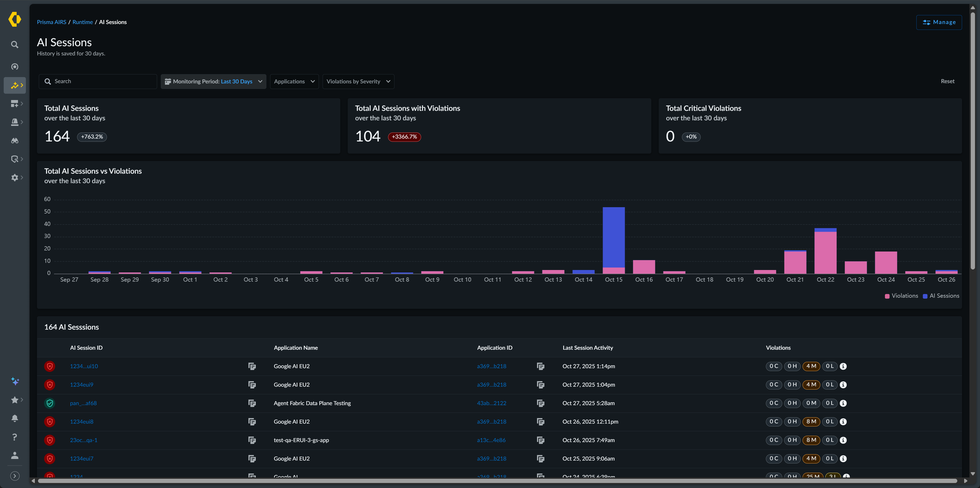Open the notifications bell icon
The height and width of the screenshot is (488, 980).
coord(15,418)
